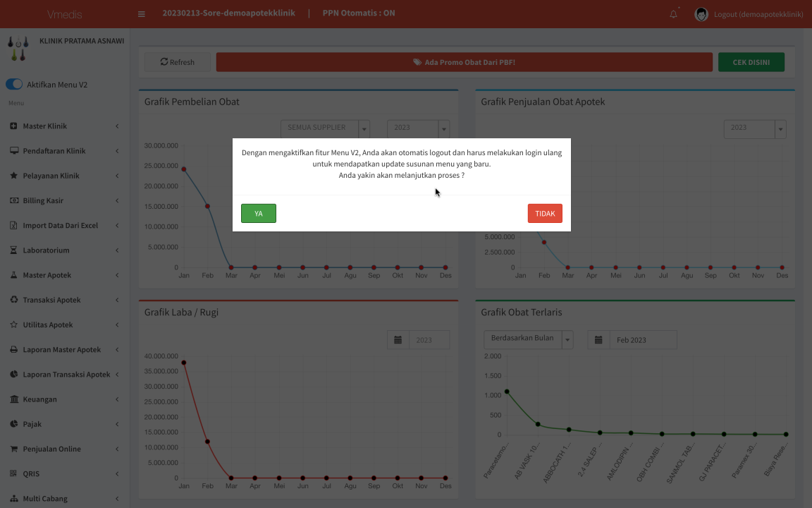Click the Obat Terlaris calendar icon

598,340
